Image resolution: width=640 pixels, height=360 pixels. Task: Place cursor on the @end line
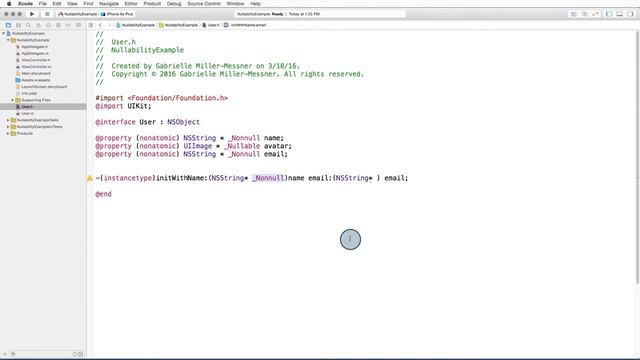pyautogui.click(x=103, y=194)
